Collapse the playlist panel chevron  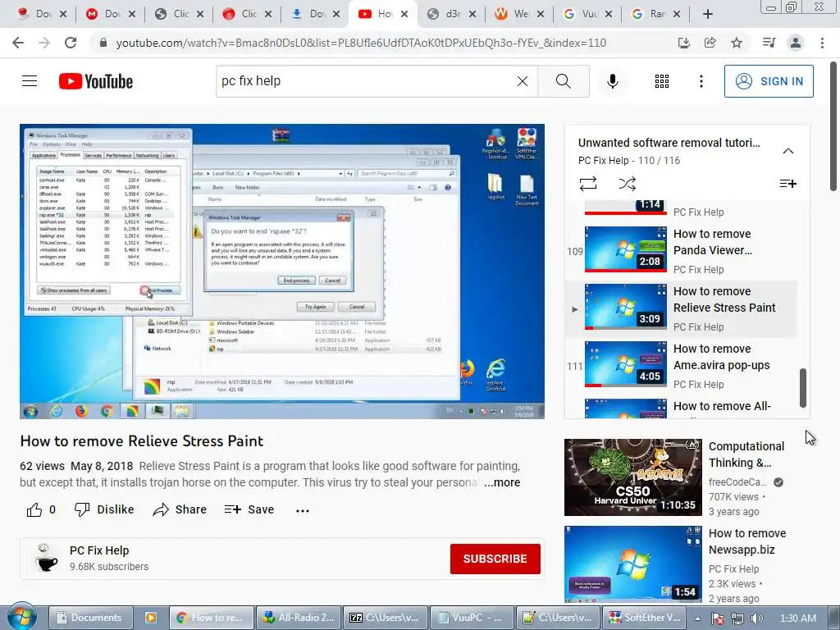coord(788,151)
